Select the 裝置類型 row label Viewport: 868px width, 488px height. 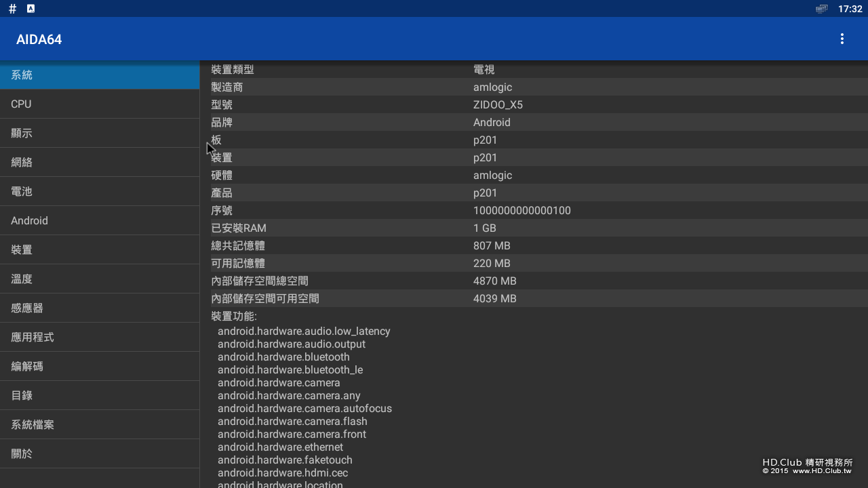pos(233,70)
